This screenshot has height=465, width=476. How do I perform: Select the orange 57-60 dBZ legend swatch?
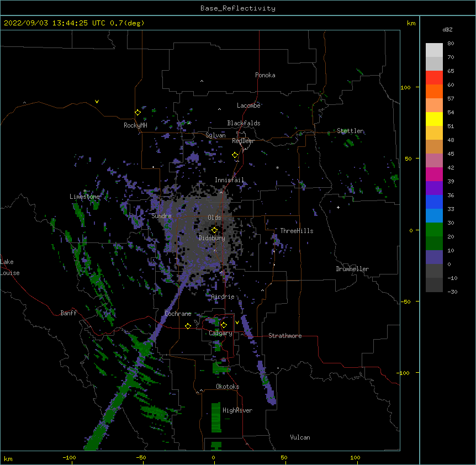click(434, 91)
